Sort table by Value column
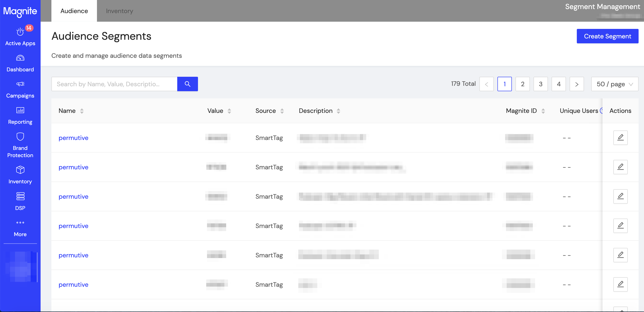Screen dimensions: 644x312 229,111
